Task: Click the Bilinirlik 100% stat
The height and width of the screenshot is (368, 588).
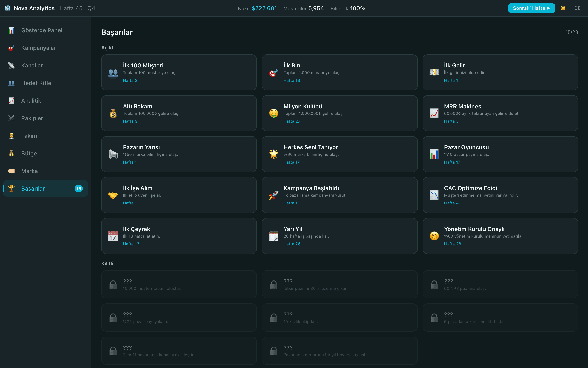Action: point(348,8)
